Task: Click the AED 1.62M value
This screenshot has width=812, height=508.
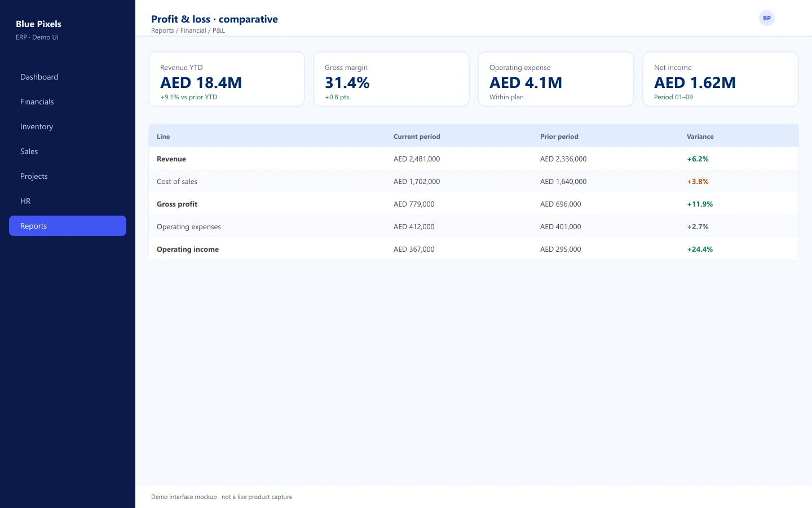Action: pos(695,83)
